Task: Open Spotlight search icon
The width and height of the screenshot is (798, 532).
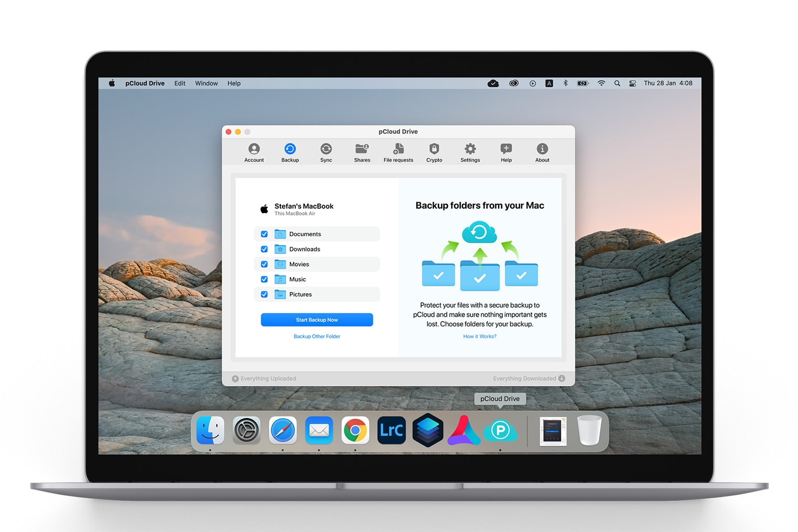Action: tap(617, 84)
